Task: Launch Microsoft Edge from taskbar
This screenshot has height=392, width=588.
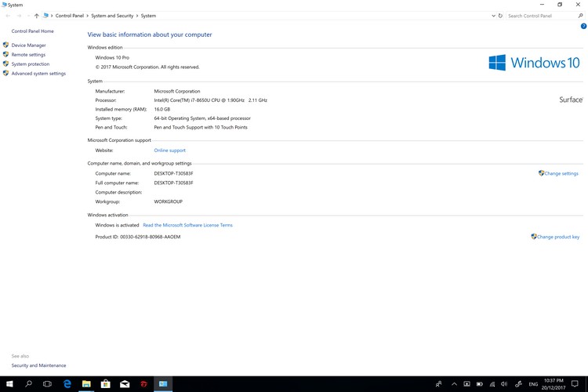Action: (x=67, y=383)
